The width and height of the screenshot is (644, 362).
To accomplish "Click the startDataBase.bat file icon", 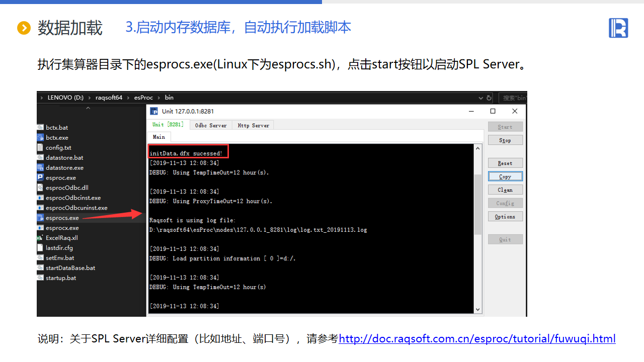I will tap(40, 268).
